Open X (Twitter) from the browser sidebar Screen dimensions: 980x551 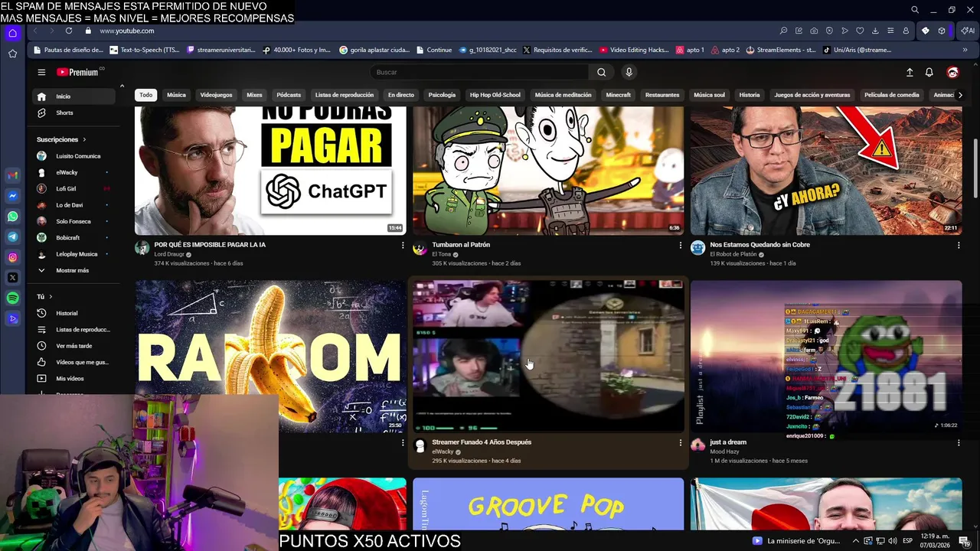(x=12, y=278)
